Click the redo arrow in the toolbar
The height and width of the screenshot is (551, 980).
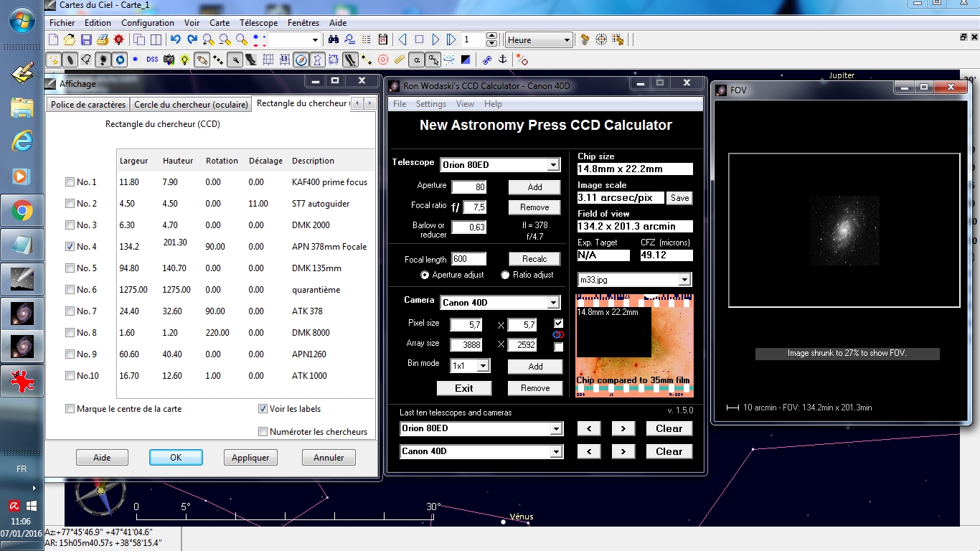(x=192, y=39)
